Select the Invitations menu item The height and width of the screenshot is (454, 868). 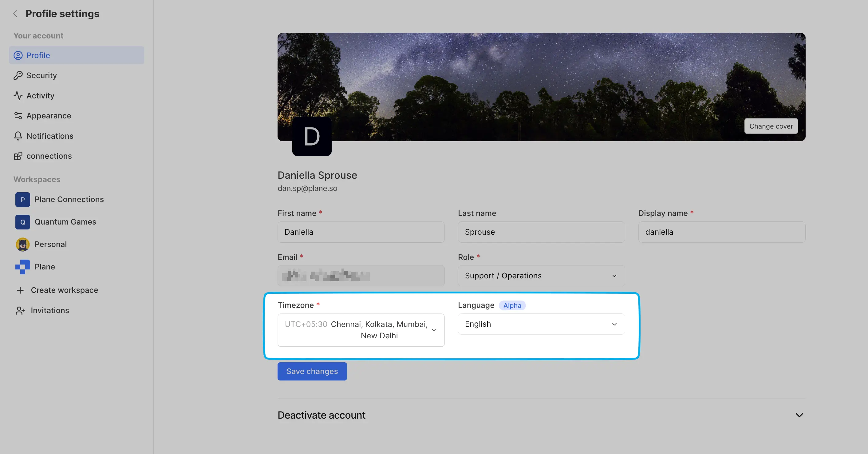pyautogui.click(x=49, y=310)
